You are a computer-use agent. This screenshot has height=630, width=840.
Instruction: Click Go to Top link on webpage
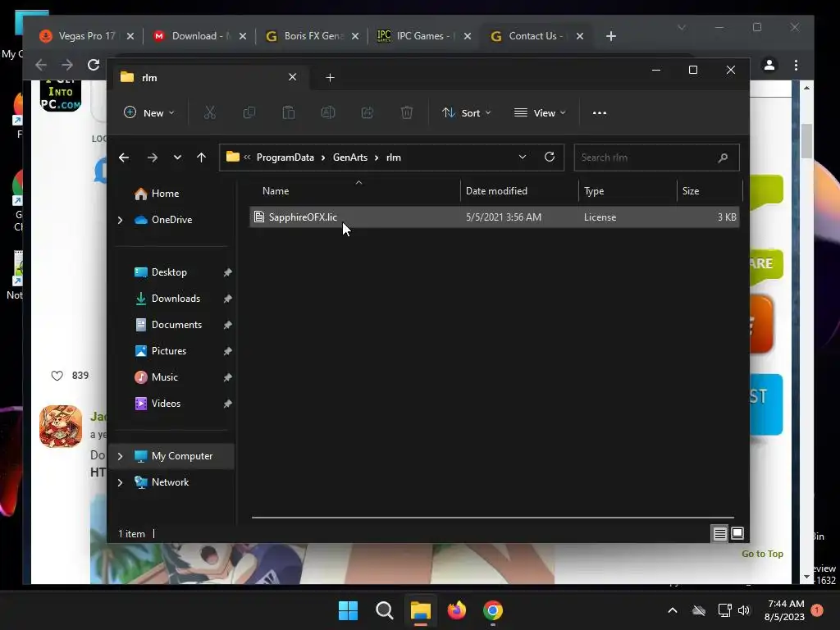(x=762, y=554)
